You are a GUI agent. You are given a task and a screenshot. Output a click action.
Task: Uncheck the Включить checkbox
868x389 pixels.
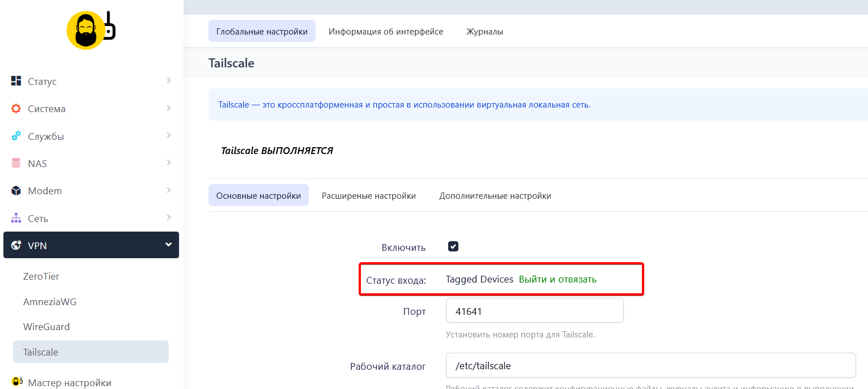(452, 246)
